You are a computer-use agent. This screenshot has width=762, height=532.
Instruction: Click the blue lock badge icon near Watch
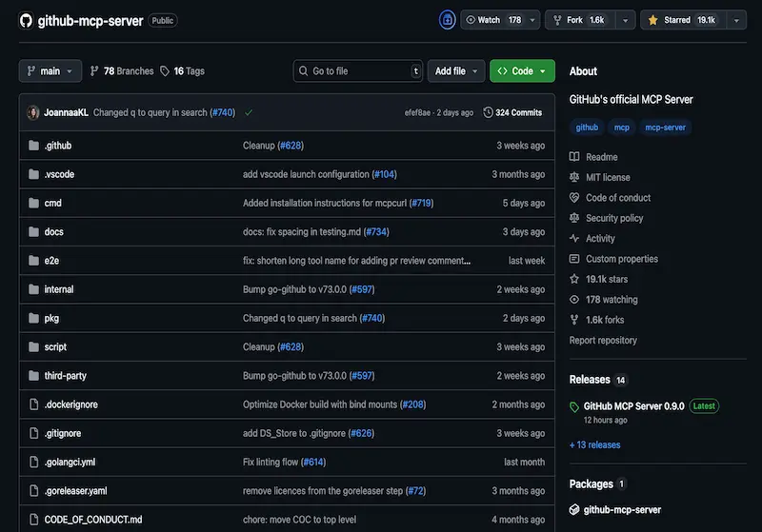447,20
